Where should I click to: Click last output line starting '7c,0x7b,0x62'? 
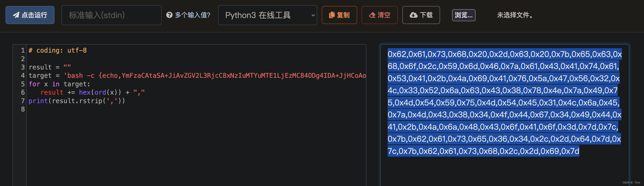click(x=483, y=151)
